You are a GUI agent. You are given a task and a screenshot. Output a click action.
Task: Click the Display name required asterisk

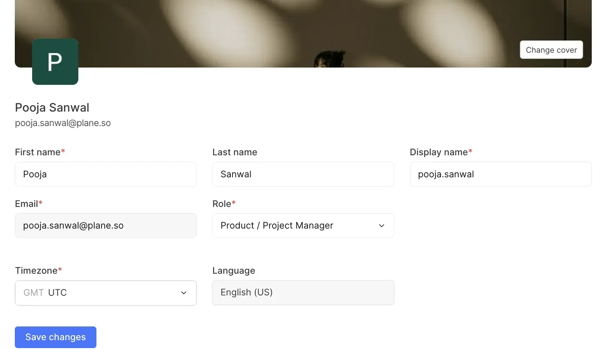(x=471, y=151)
